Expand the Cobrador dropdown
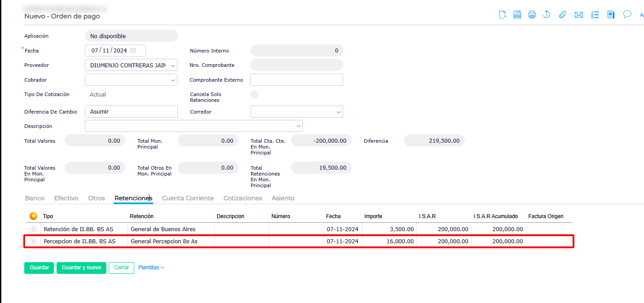Screen dimensions: 644x303 172,80
